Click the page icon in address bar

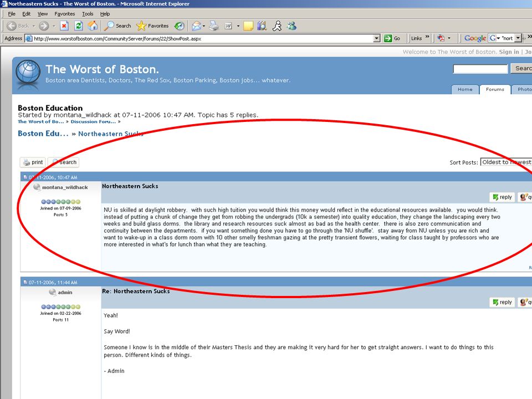pyautogui.click(x=29, y=38)
